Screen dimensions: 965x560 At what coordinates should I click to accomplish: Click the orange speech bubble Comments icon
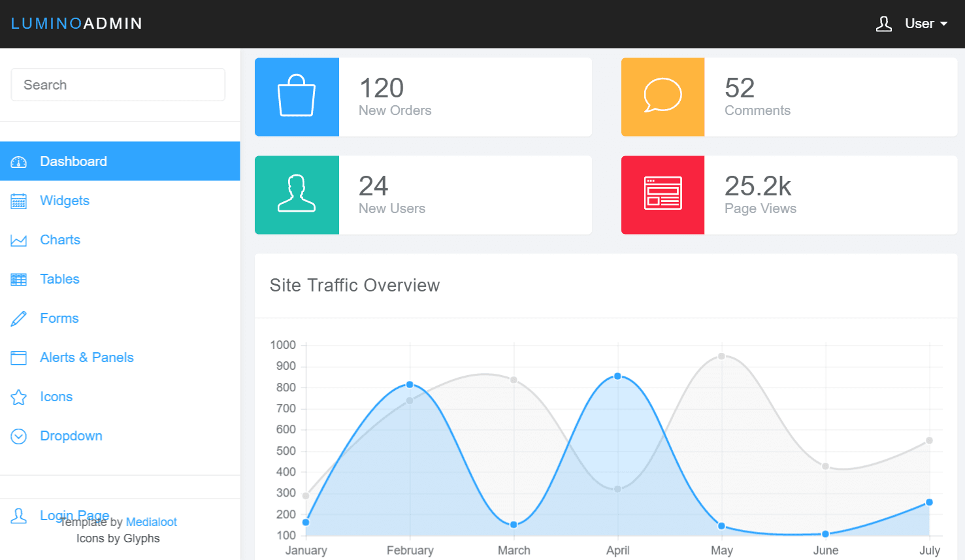(662, 97)
